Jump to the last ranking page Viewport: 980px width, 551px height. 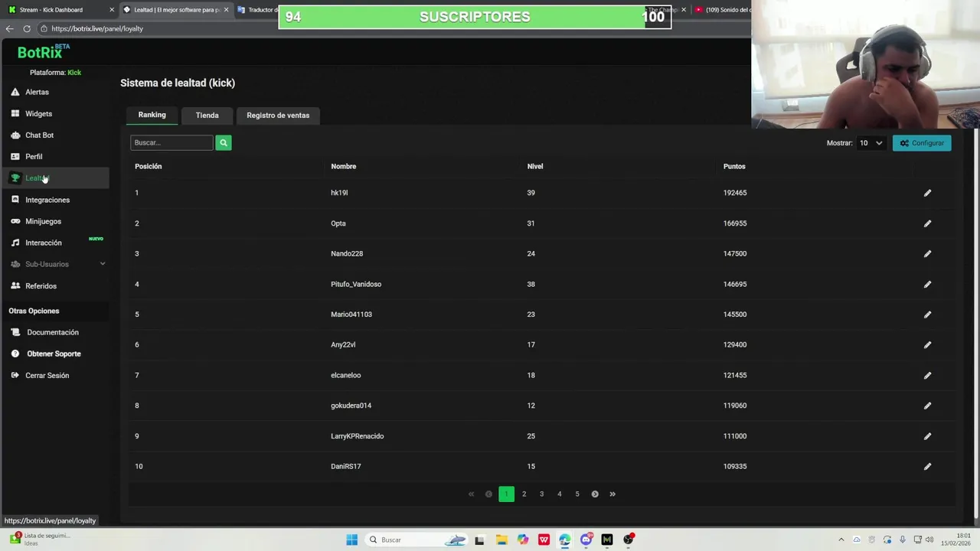pos(612,494)
